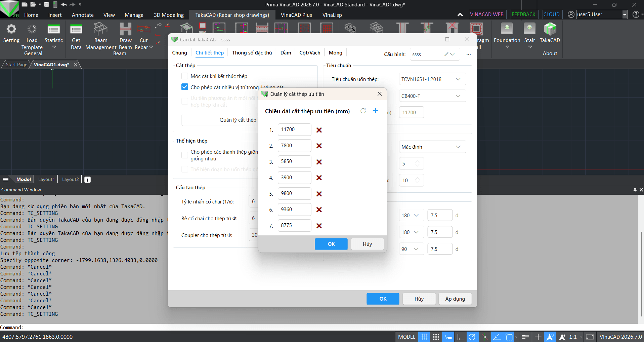644x342 pixels.
Task: Reset the priority cut length list
Action: click(x=363, y=111)
